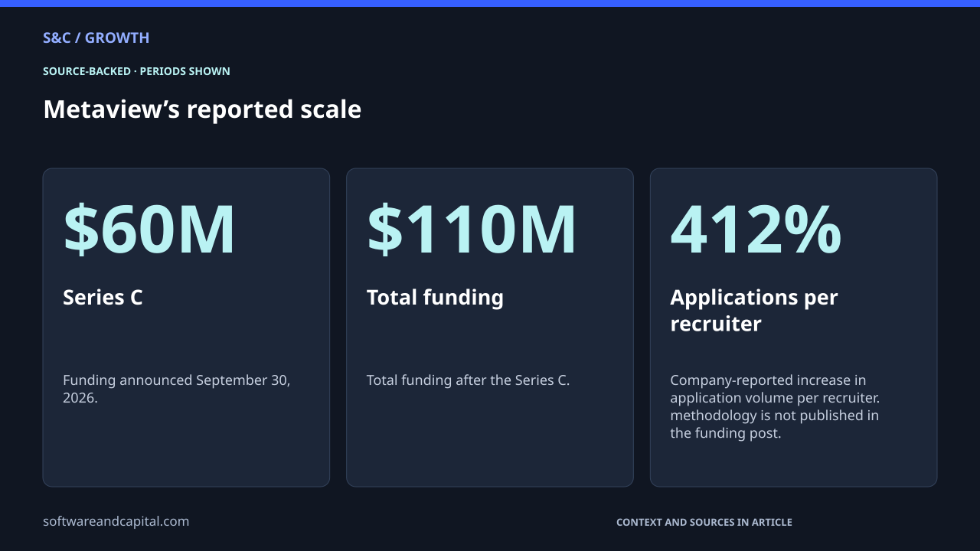
Task: Select the "Total funding" card heading
Action: tap(435, 298)
